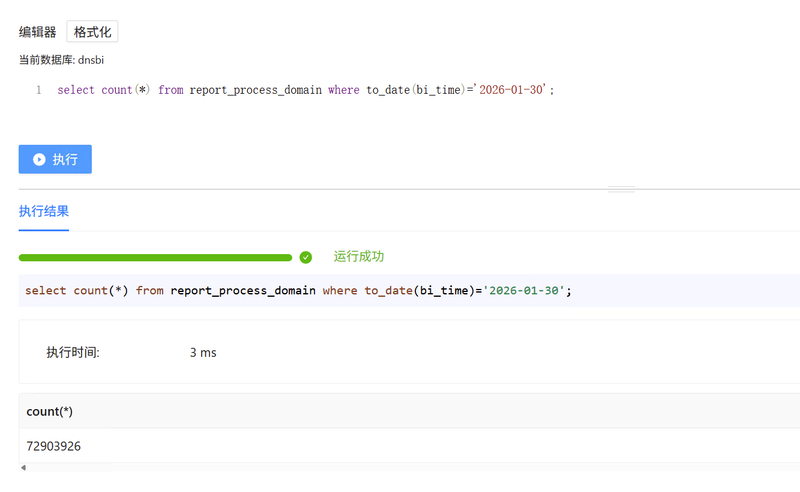Click the '2026-01-30' date string in the editor
This screenshot has width=800, height=492.
(x=510, y=90)
